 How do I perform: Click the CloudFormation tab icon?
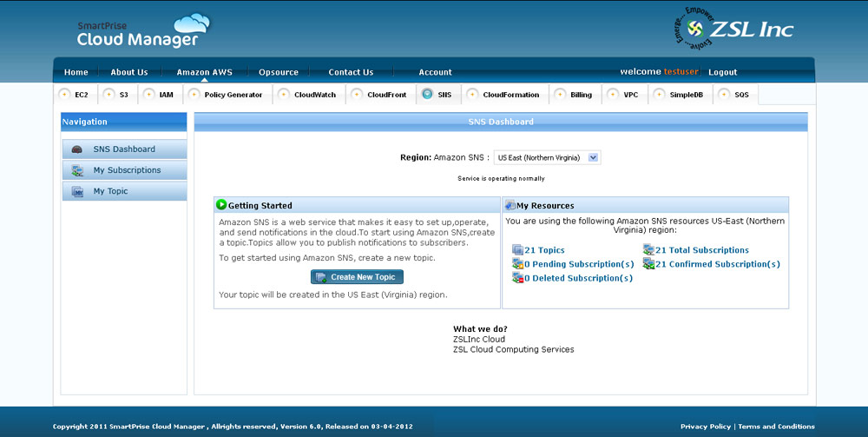pos(473,95)
